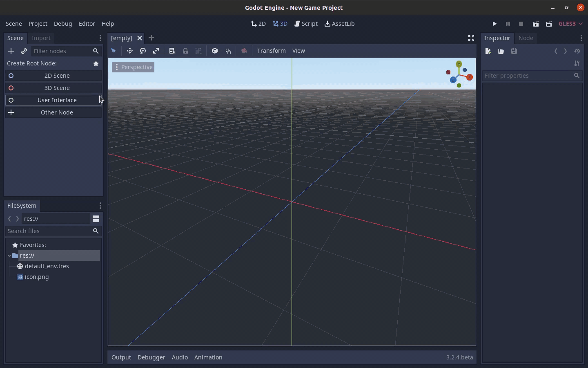Click the blue Z axis gizmo handle

[x=453, y=80]
